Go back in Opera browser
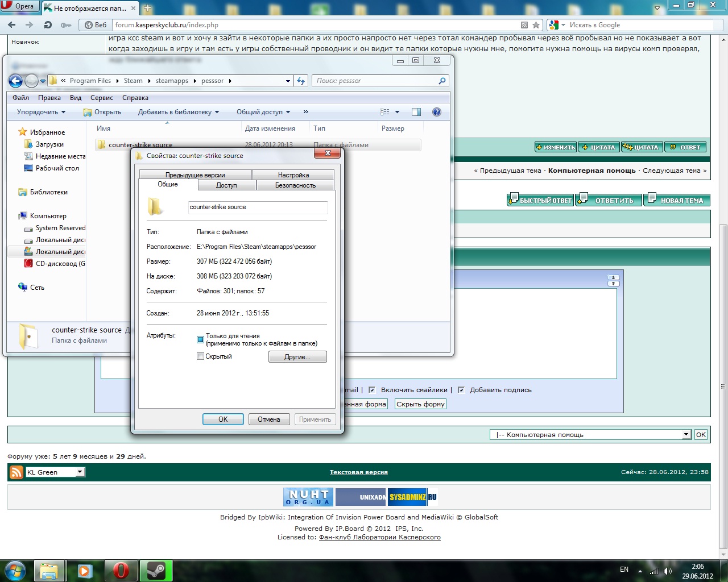This screenshot has width=728, height=582. [x=12, y=25]
